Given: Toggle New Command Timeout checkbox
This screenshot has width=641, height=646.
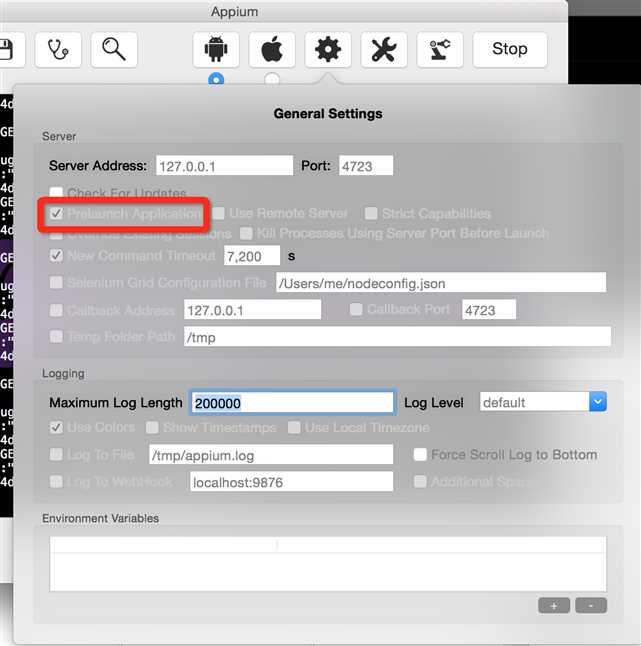Looking at the screenshot, I should click(56, 255).
